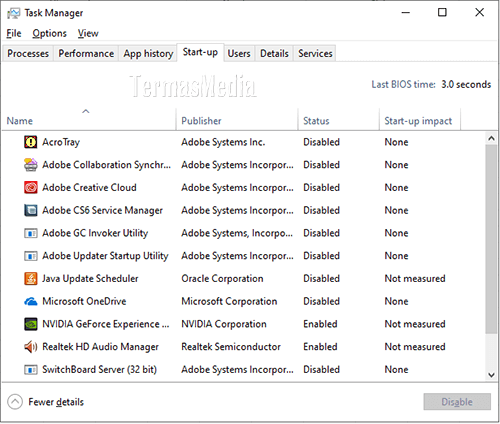Click the Microsoft OneDrive cloud icon

(31, 301)
